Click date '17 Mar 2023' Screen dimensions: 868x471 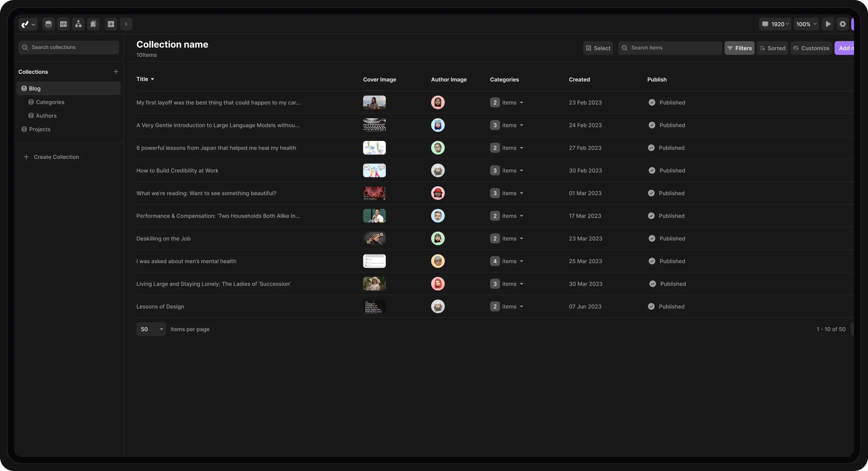click(585, 216)
